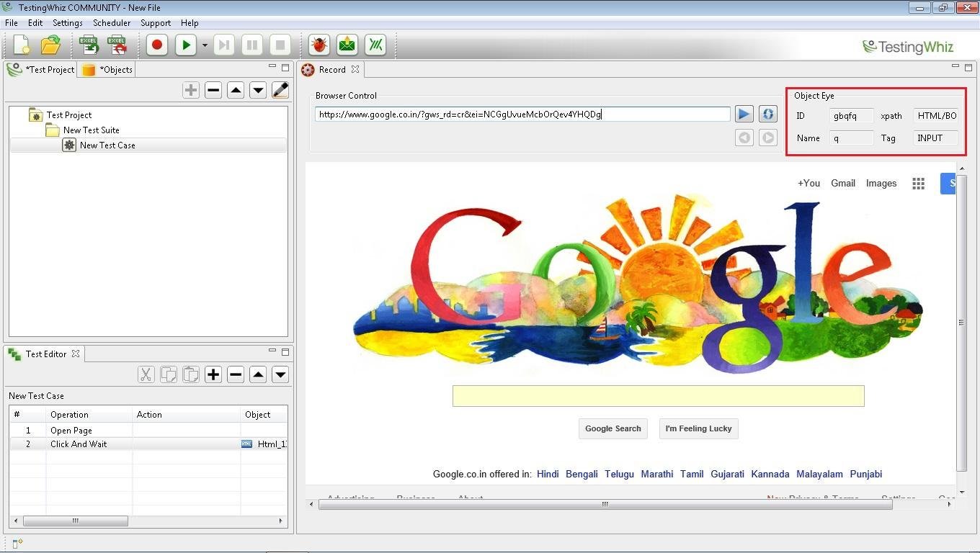This screenshot has height=553, width=980.
Task: Select the New Test Case tree item
Action: click(x=108, y=145)
